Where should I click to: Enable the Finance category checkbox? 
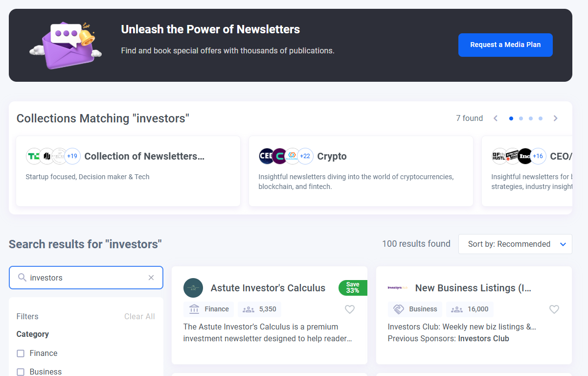pyautogui.click(x=21, y=353)
